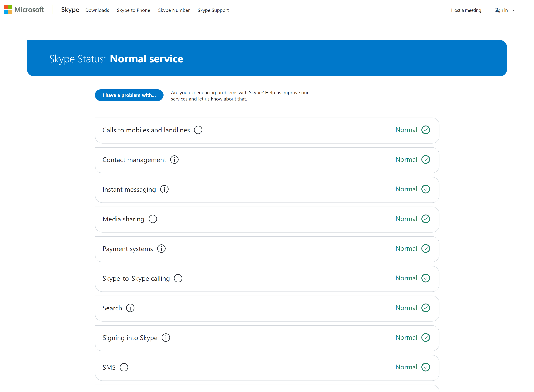Open the Downloads menu item

click(97, 10)
